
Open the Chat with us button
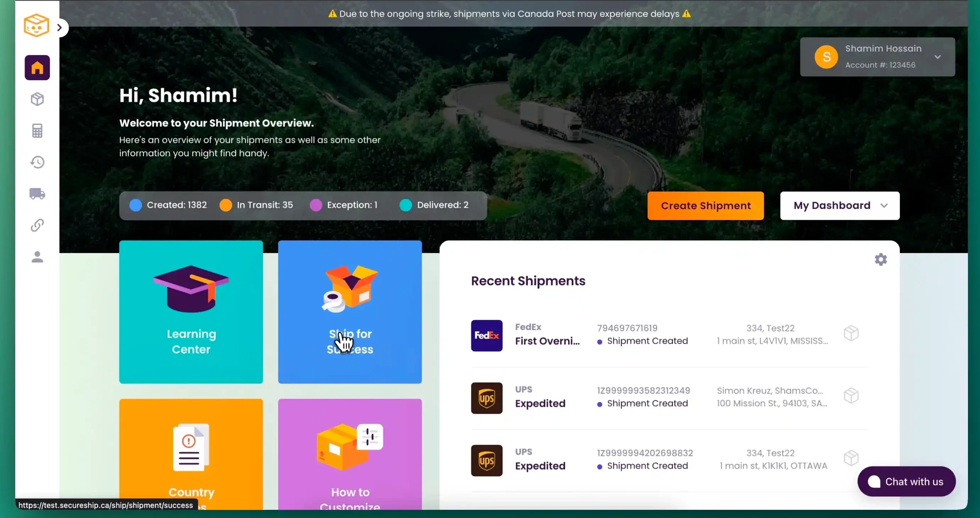pos(906,481)
